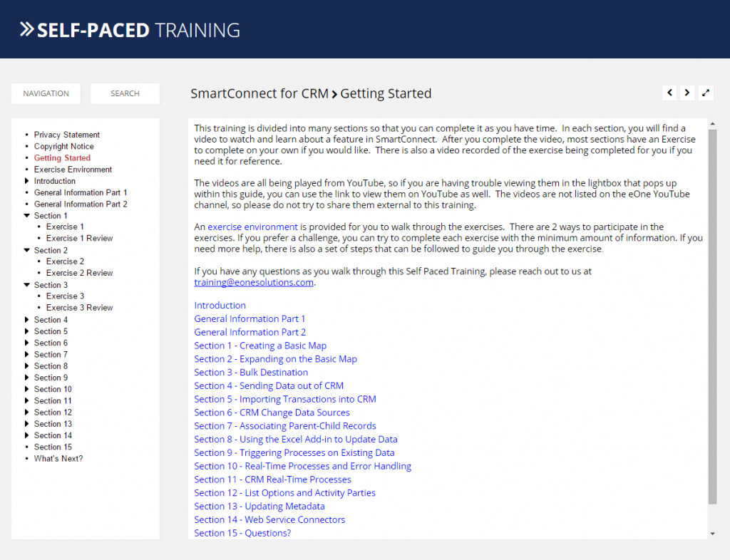The width and height of the screenshot is (730, 560).
Task: Open Exercise 3 in the sidebar
Action: tap(65, 296)
